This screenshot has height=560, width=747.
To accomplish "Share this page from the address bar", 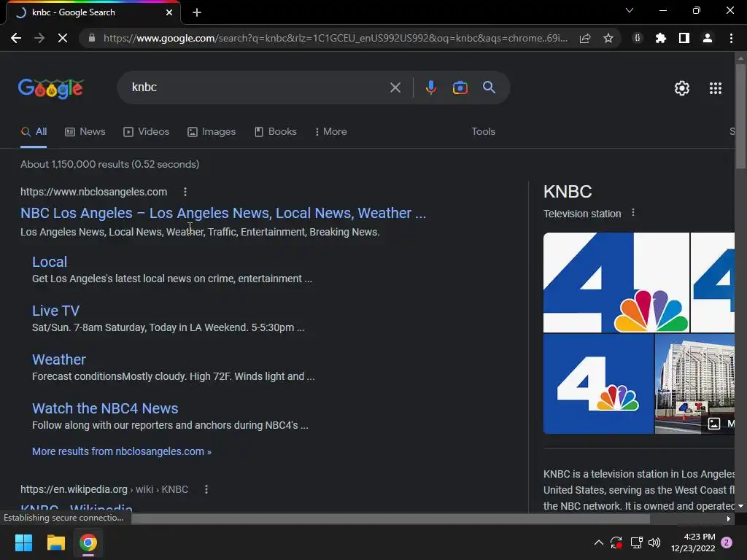I will (585, 38).
